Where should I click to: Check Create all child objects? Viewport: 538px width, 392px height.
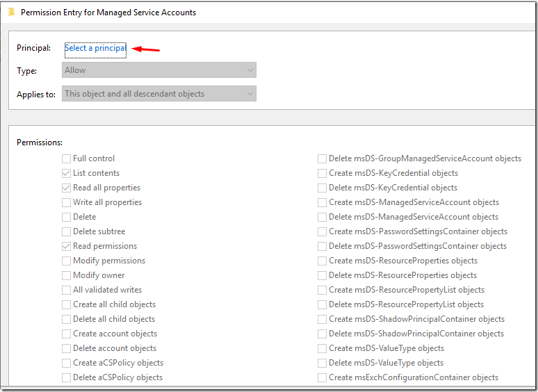66,304
